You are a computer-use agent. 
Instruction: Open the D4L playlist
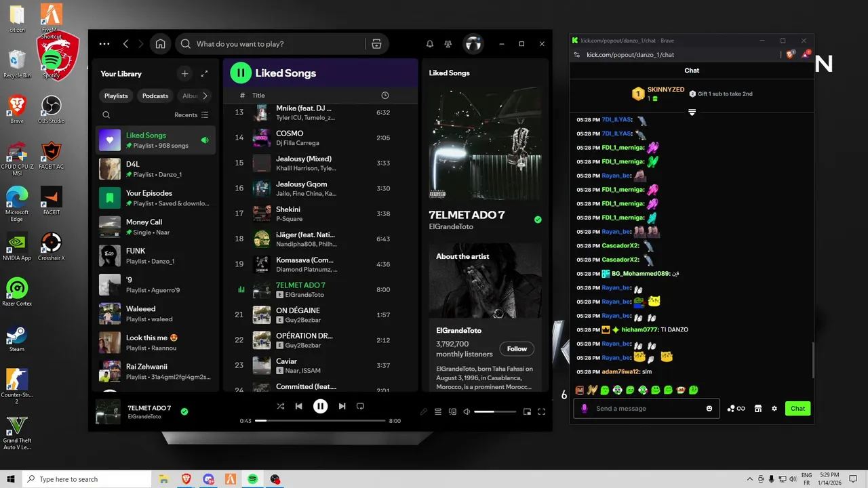[x=155, y=169]
